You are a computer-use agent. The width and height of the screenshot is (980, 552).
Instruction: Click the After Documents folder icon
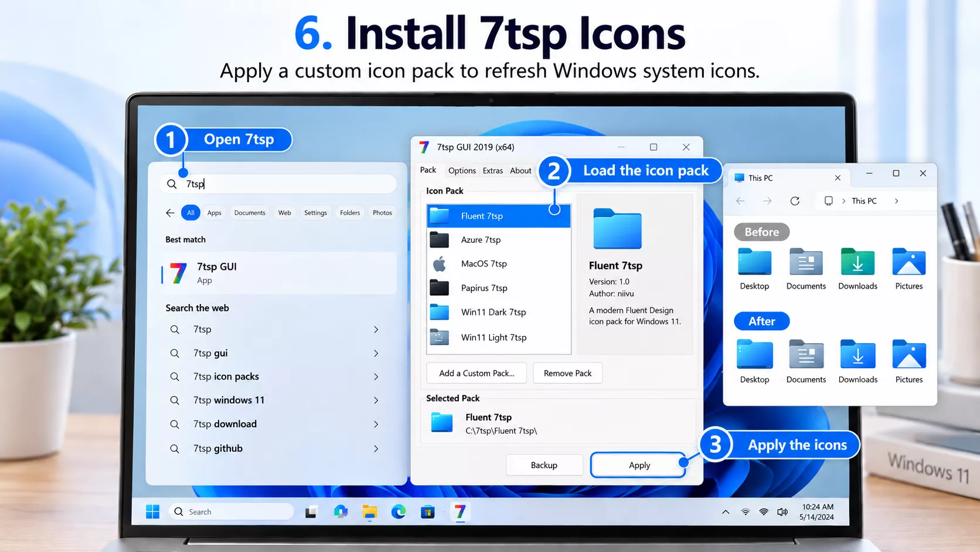(806, 354)
